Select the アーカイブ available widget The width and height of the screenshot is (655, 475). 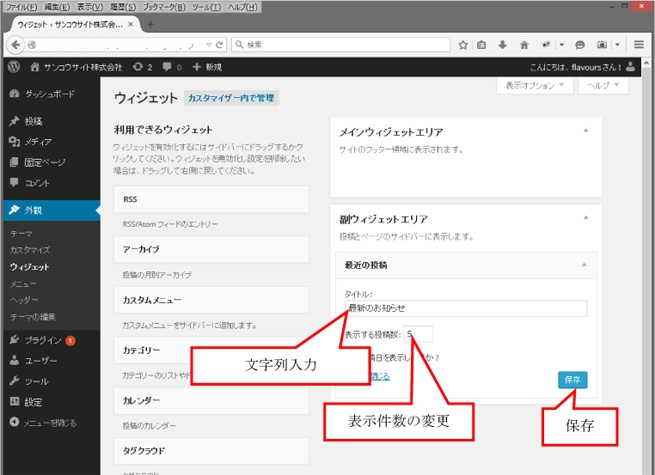click(211, 249)
